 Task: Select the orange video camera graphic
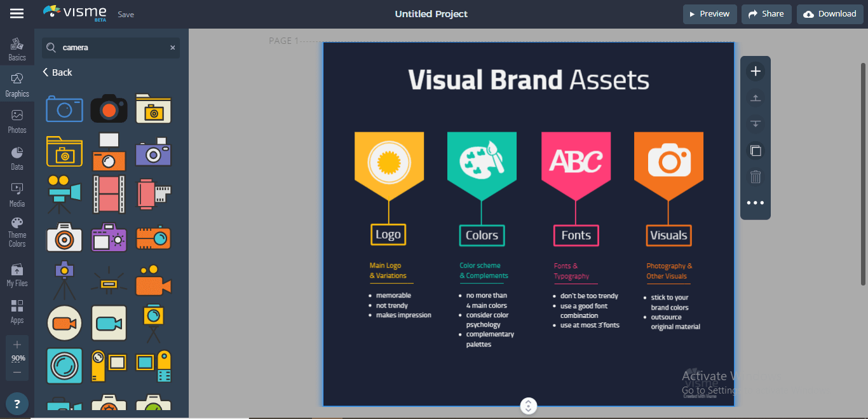tap(153, 280)
